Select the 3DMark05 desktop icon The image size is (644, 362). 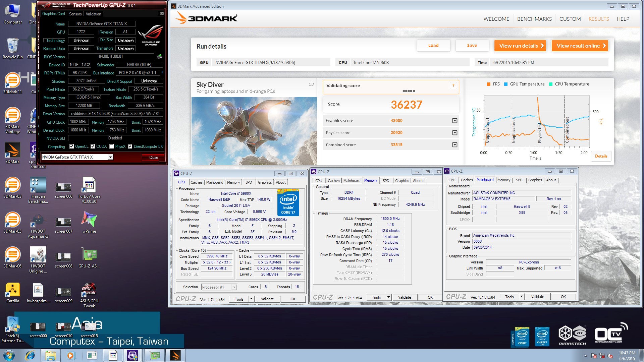coord(12,223)
